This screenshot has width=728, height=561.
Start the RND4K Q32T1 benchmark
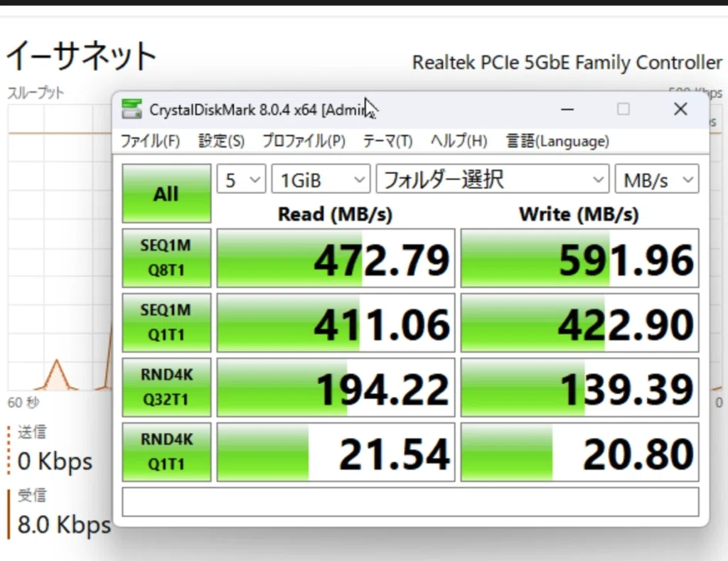pyautogui.click(x=166, y=387)
